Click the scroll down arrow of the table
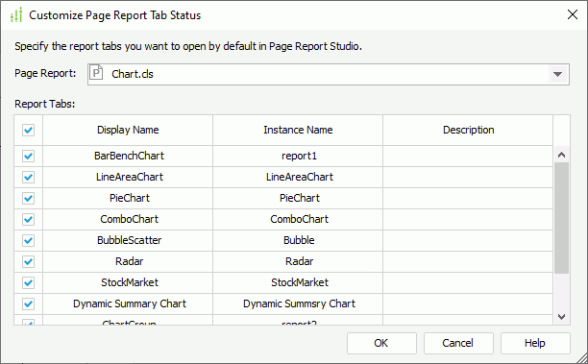 click(x=561, y=317)
